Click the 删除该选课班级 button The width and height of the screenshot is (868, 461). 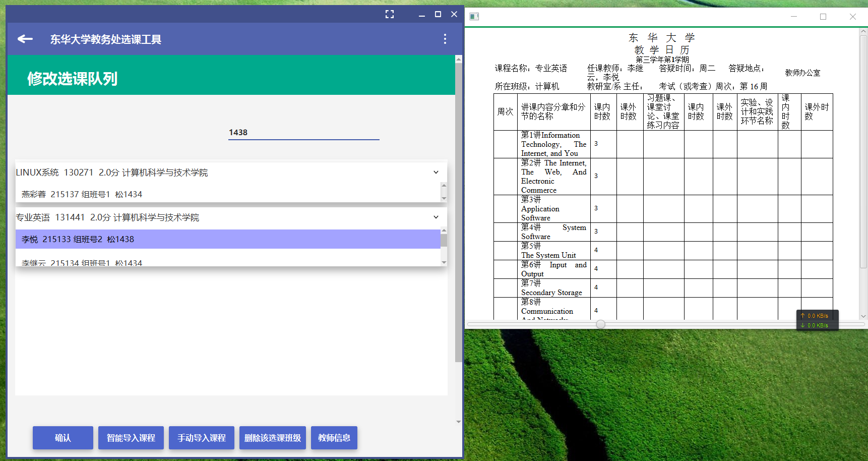click(273, 438)
